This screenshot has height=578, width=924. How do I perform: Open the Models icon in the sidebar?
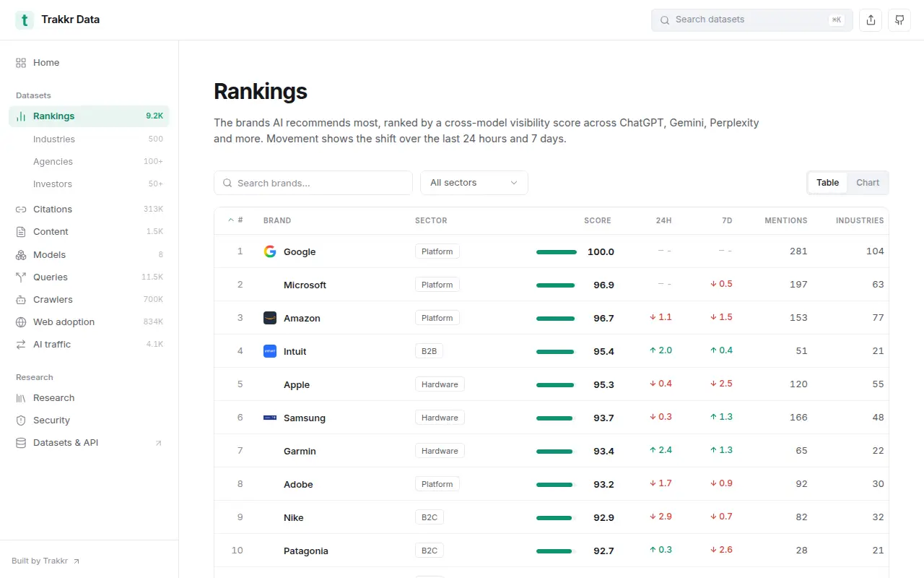pyautogui.click(x=21, y=255)
